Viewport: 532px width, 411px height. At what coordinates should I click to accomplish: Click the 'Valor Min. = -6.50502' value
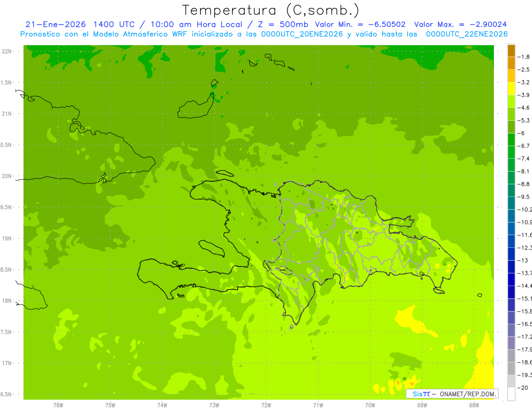(360, 24)
